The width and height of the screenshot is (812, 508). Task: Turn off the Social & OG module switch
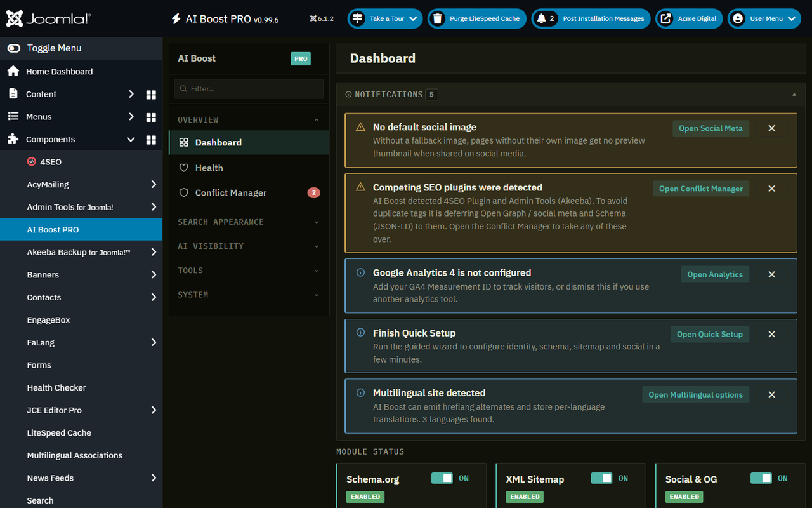click(x=761, y=478)
